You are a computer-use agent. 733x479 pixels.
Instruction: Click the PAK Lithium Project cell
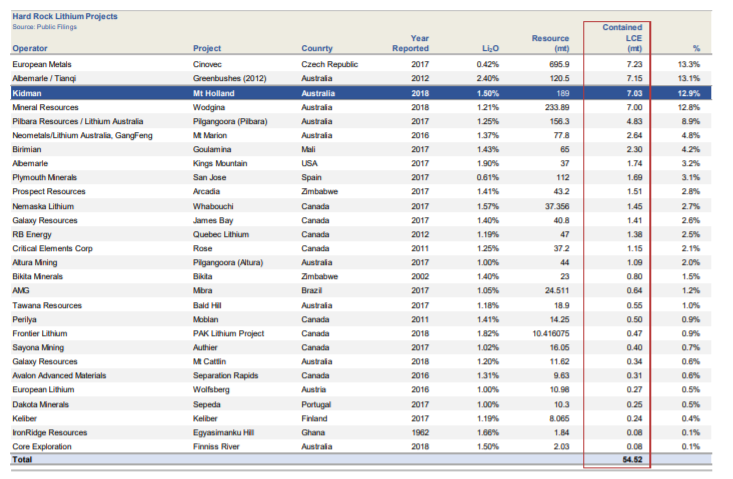click(228, 334)
